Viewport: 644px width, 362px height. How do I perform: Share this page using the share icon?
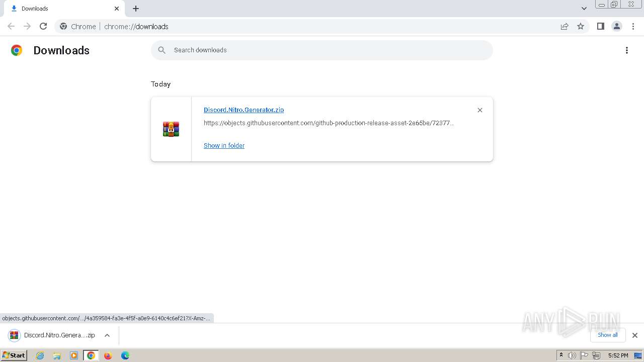pos(565,26)
